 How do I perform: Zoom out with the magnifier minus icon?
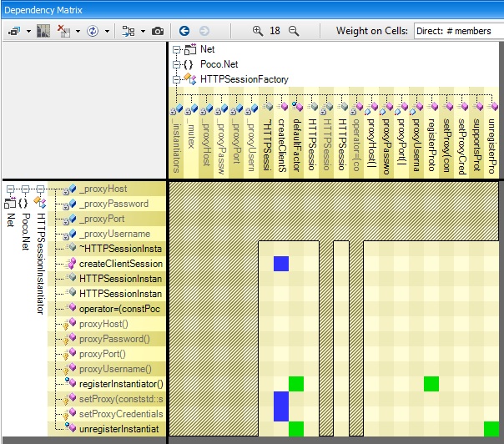(x=293, y=31)
